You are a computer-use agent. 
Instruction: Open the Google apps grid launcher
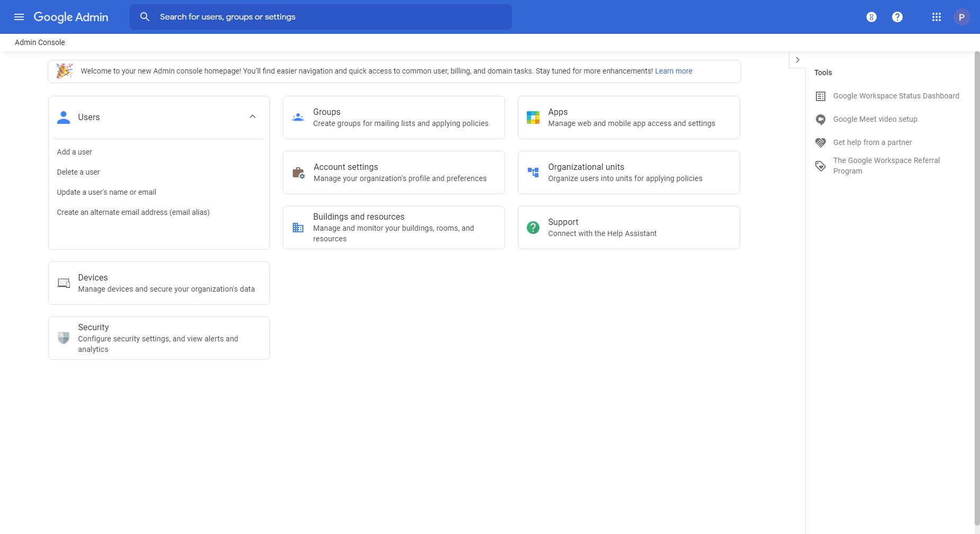937,17
